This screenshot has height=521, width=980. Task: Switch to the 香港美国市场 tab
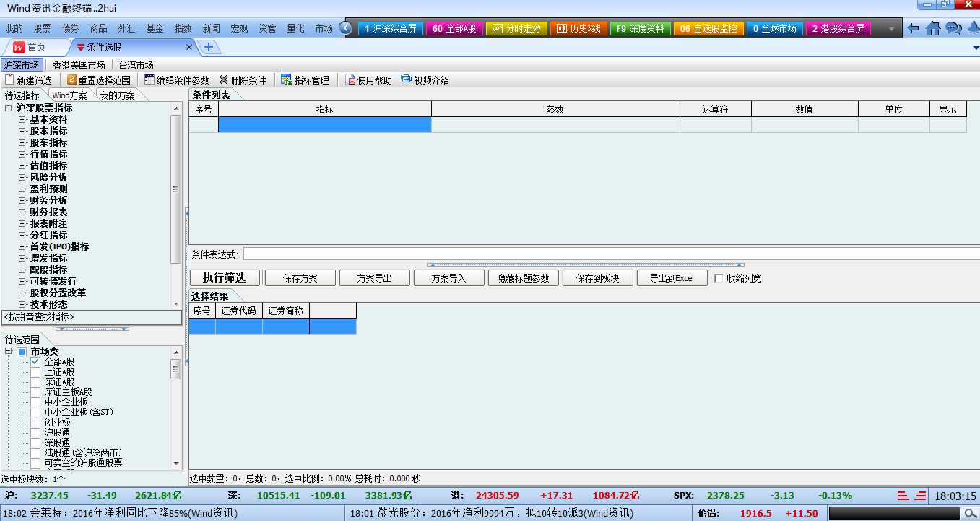(x=79, y=65)
